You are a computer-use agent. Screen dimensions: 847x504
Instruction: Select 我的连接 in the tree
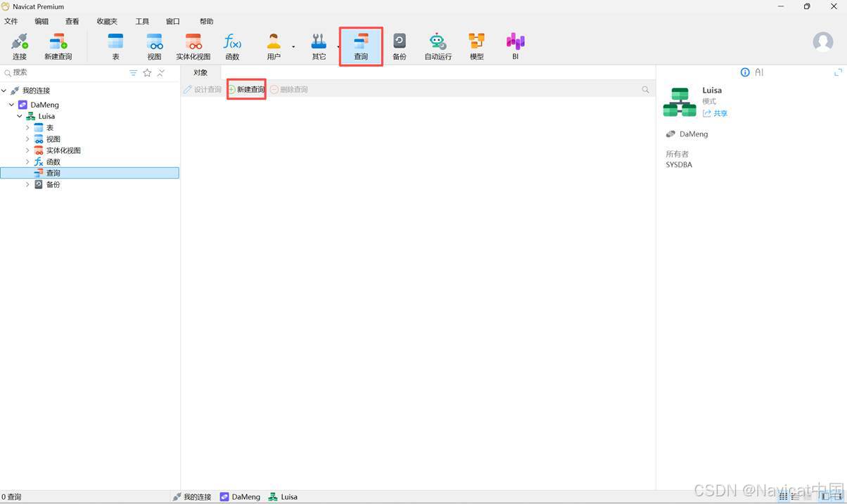point(36,91)
